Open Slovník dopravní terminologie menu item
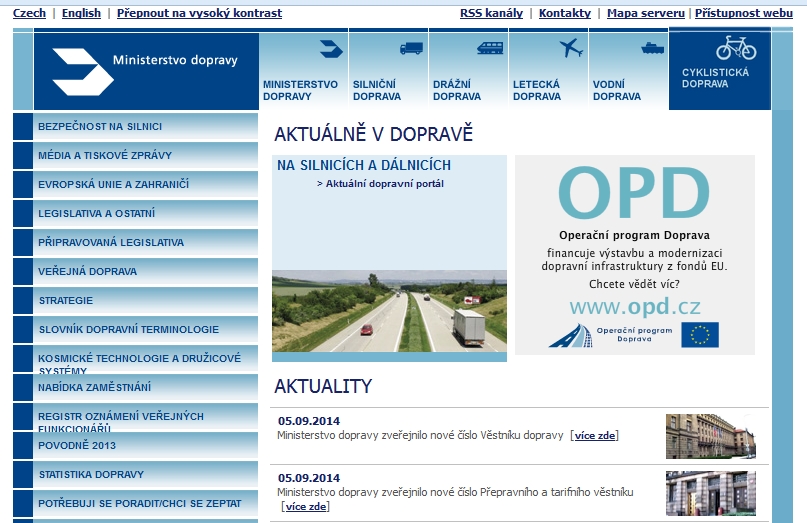This screenshot has width=807, height=523. click(x=136, y=329)
